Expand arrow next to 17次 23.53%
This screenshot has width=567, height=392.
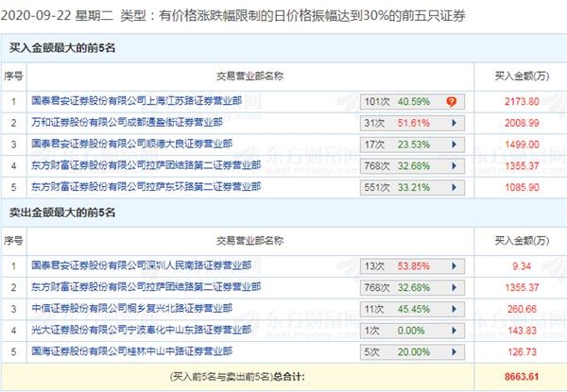(455, 145)
